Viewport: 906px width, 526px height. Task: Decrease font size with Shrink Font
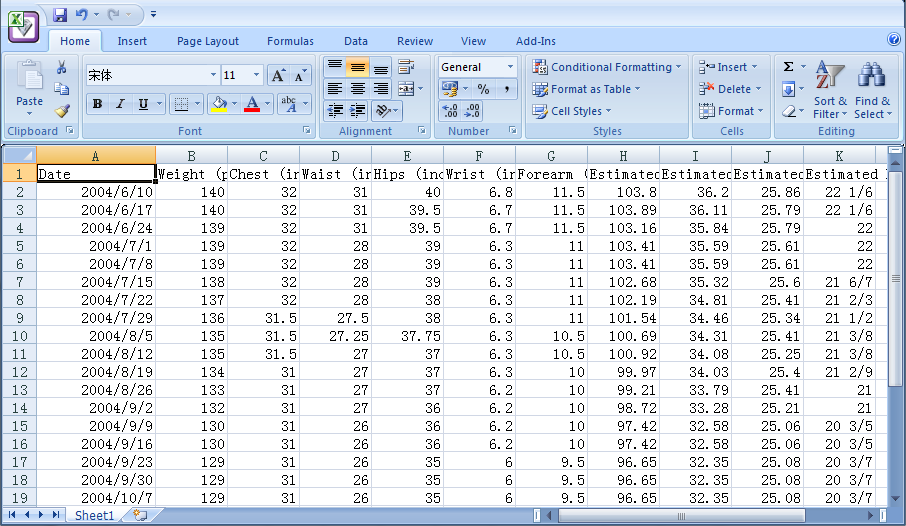pos(300,75)
